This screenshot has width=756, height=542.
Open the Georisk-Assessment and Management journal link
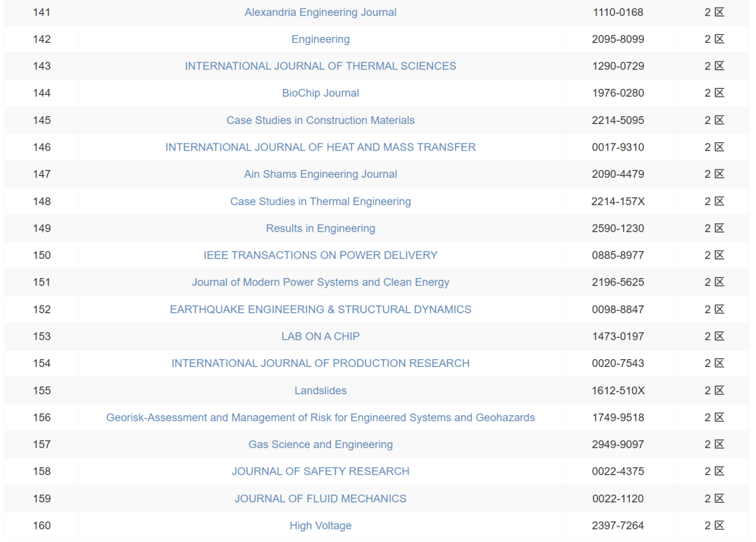320,417
